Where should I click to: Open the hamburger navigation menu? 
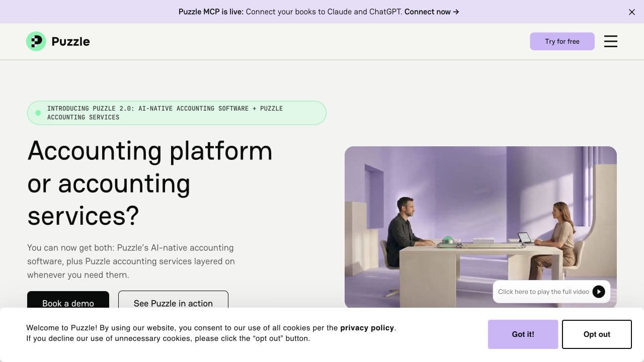pos(611,41)
